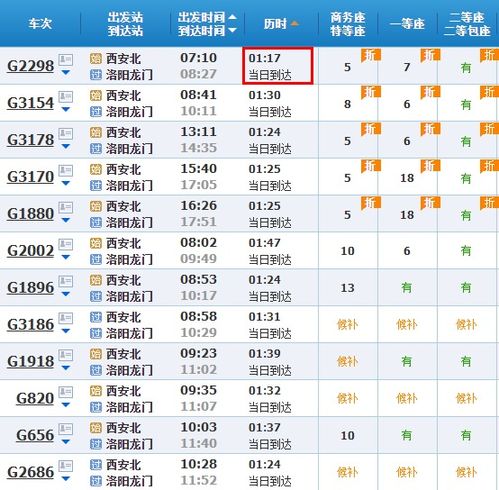Click 候补 in G820 first class cell
The width and height of the screenshot is (499, 490).
click(x=407, y=398)
